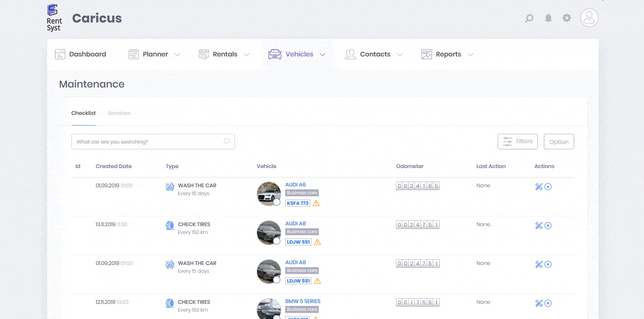Click the car search input field
Screen dimensions: 644x319
coord(147,142)
